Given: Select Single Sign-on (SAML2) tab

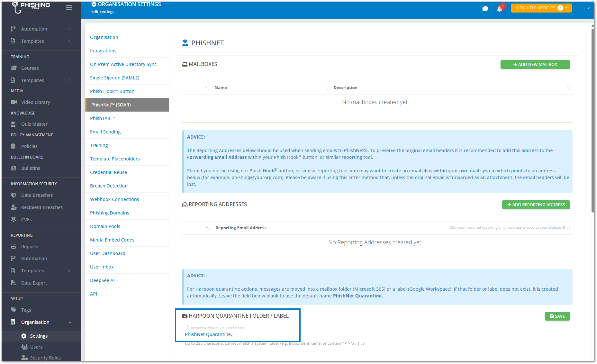Looking at the screenshot, I should tap(127, 78).
